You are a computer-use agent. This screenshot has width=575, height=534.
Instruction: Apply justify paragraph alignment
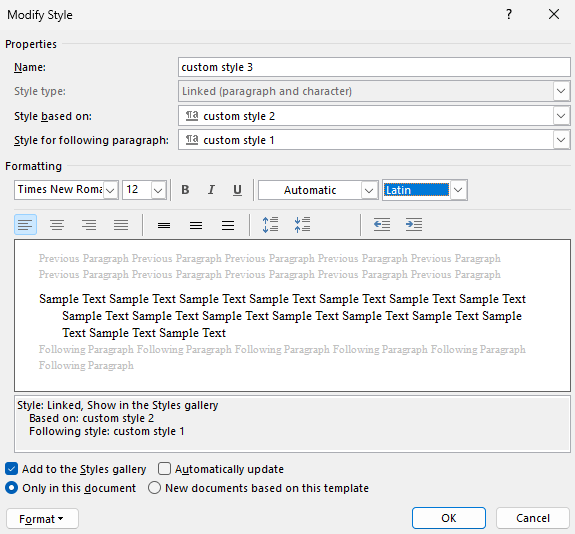(121, 224)
